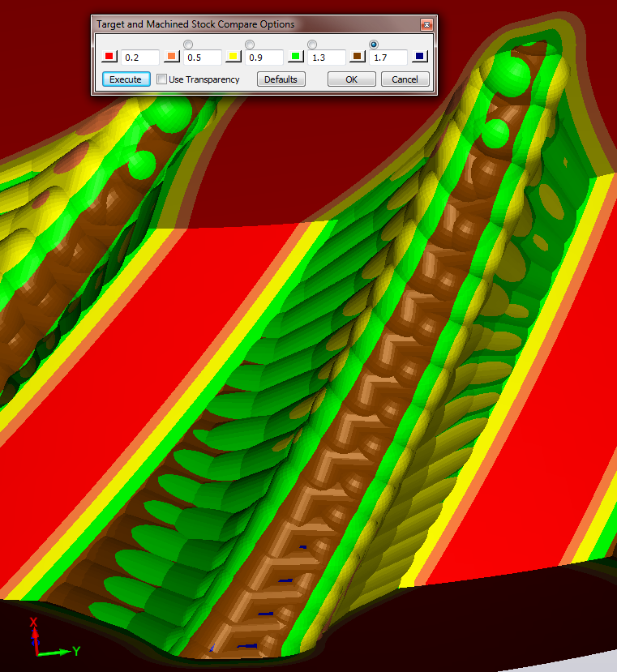The image size is (617, 672).
Task: Select the radio button above 0.5
Action: pos(188,45)
